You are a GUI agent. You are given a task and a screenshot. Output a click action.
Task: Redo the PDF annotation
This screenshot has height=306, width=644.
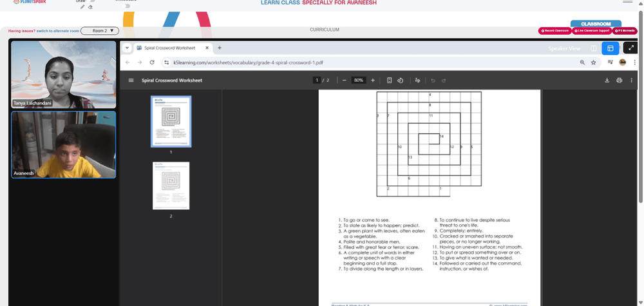[444, 81]
